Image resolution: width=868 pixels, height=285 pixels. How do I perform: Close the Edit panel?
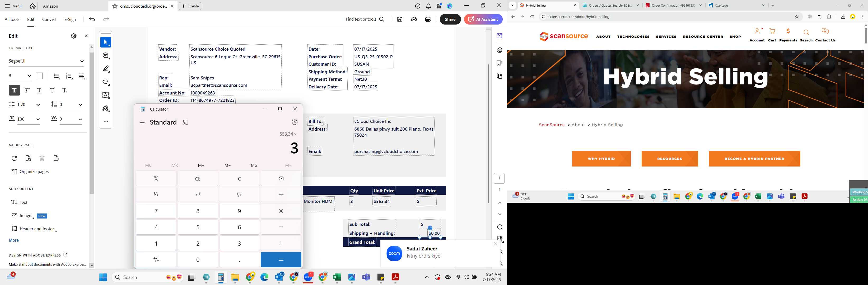86,36
